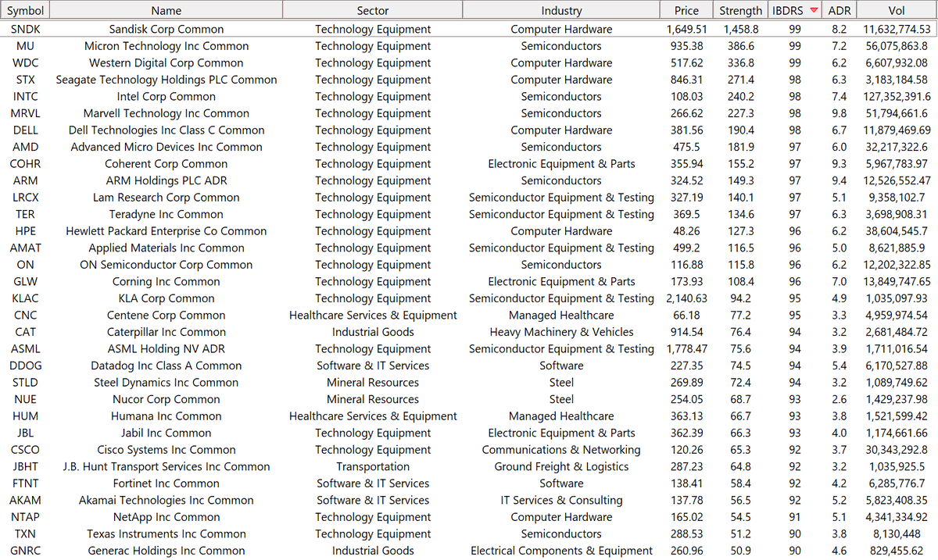The image size is (938, 560).
Task: Click the IBDRS sort arrow indicator
Action: click(814, 10)
